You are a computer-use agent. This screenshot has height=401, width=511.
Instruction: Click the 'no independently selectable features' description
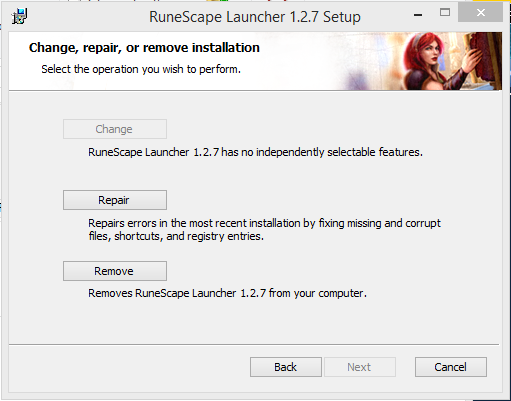pyautogui.click(x=255, y=152)
